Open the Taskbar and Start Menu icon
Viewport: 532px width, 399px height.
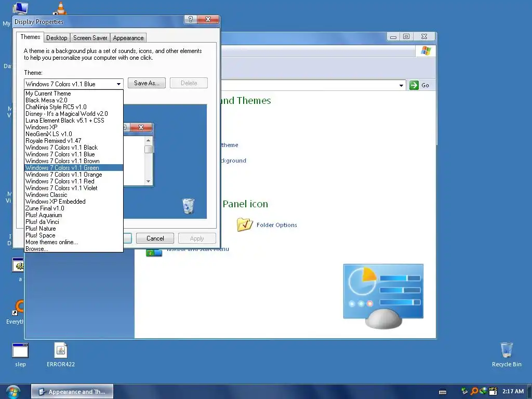point(154,253)
